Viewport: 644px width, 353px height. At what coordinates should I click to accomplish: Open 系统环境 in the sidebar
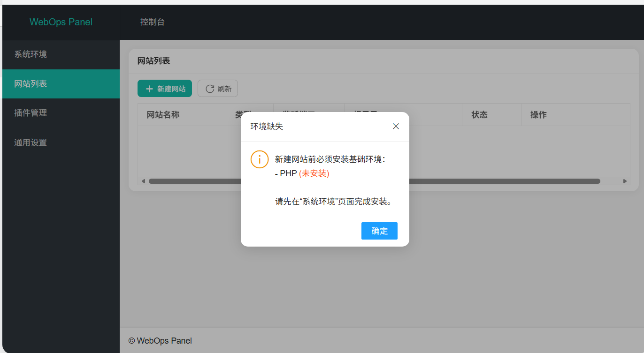click(x=61, y=54)
